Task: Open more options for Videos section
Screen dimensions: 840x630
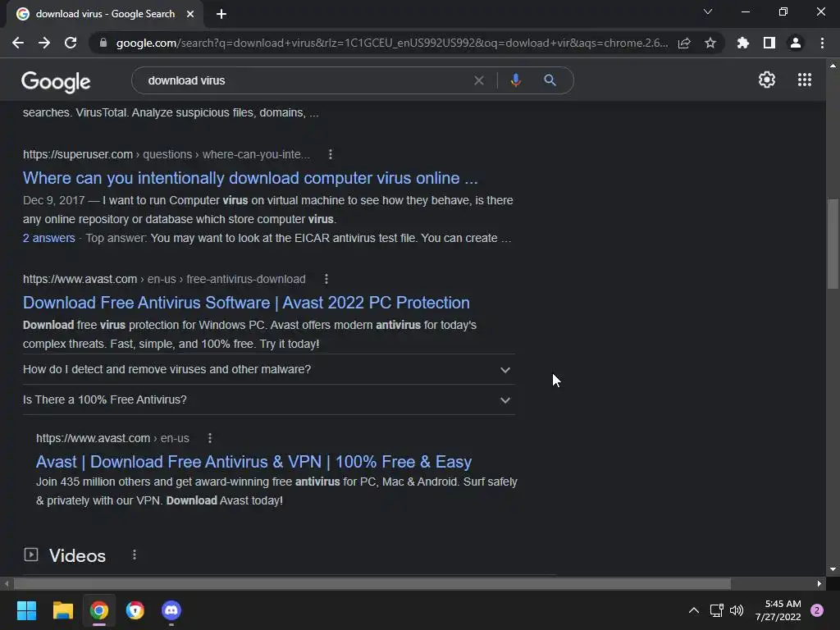Action: 135,555
